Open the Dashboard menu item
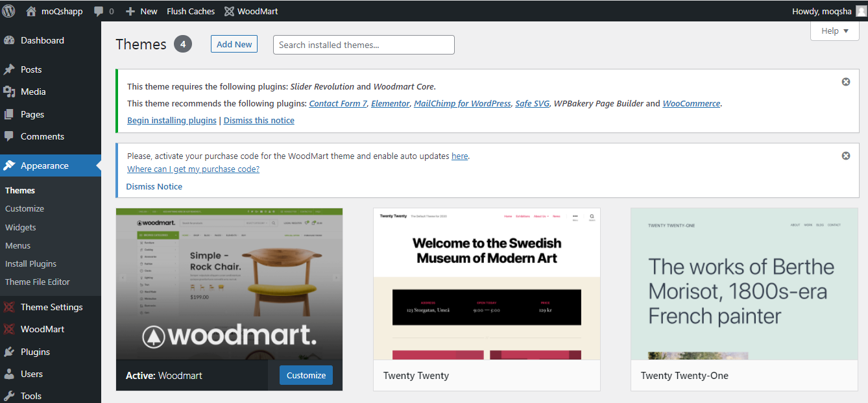This screenshot has width=868, height=403. point(51,40)
